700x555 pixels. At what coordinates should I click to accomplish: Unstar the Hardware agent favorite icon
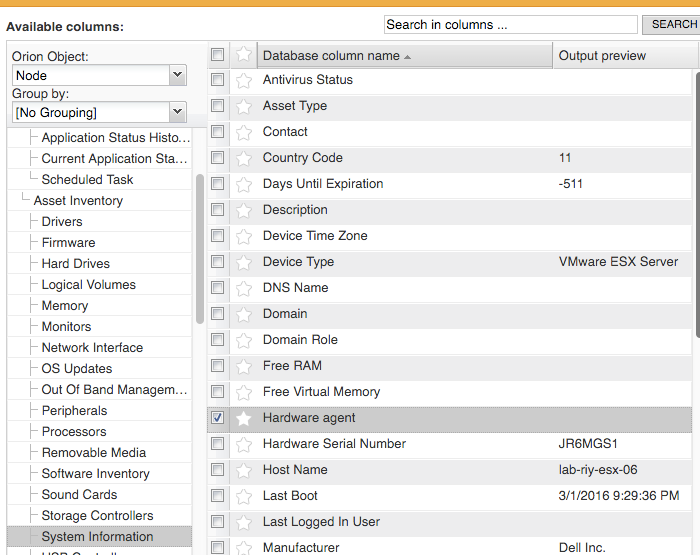tap(244, 418)
